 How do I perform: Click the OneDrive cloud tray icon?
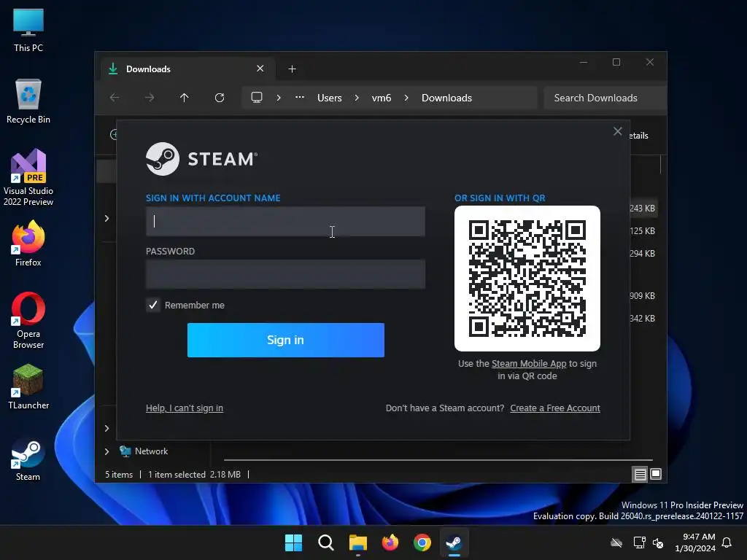(x=616, y=542)
